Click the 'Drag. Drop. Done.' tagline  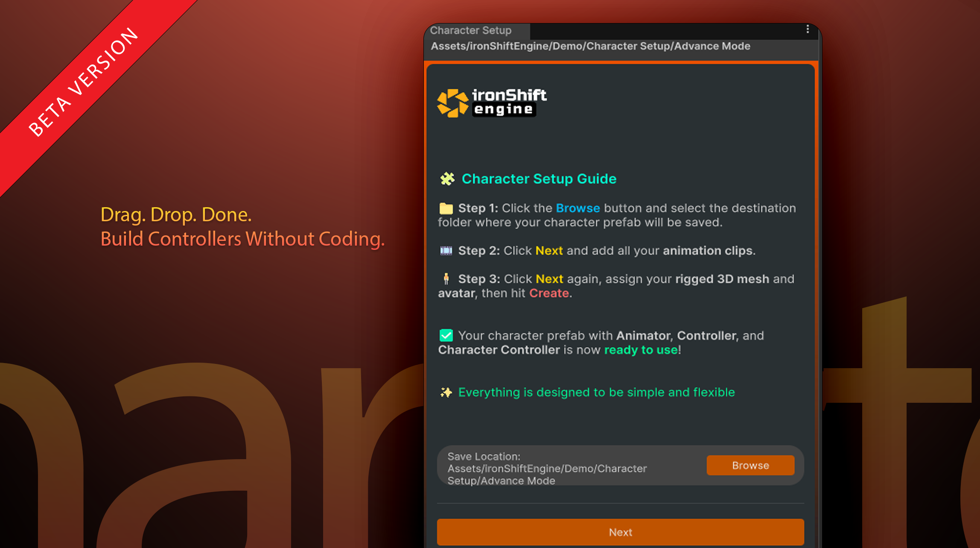[x=176, y=214]
